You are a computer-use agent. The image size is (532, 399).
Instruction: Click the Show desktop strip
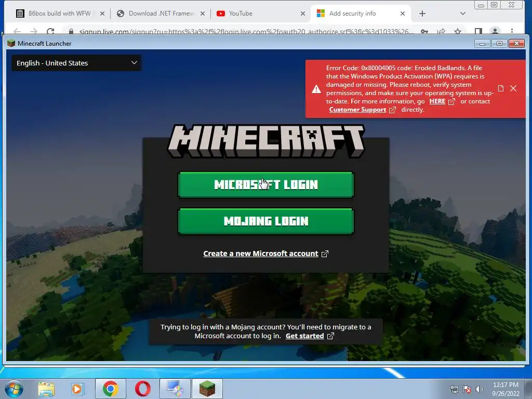528,389
